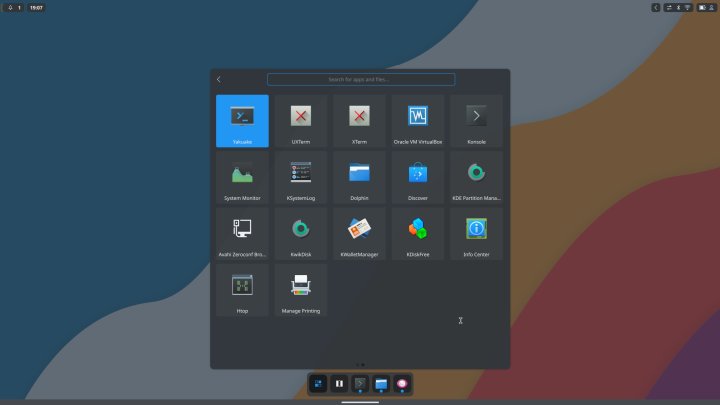Open notifications bell in top panel
The image size is (720, 405).
click(10, 7)
